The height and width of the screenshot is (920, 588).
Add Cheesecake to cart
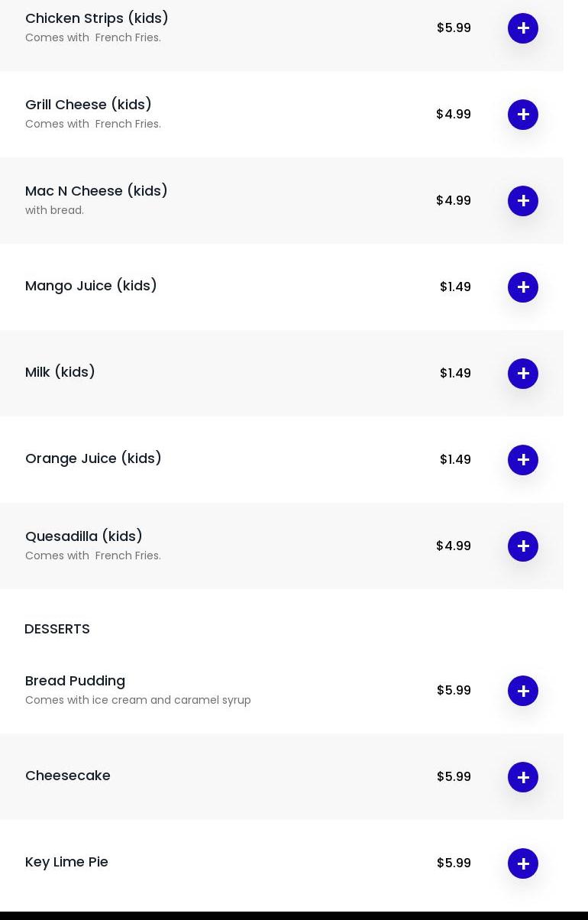[x=523, y=777]
